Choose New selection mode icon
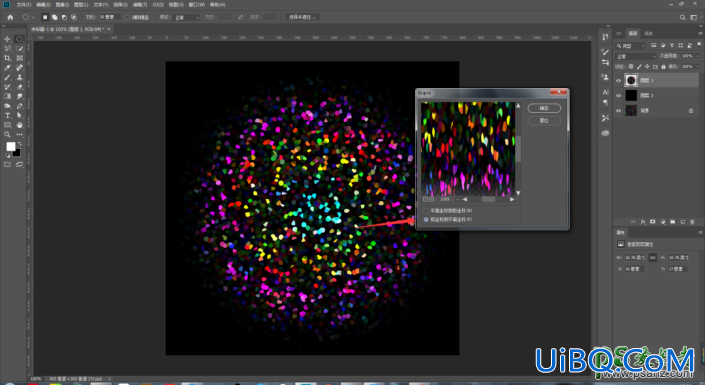This screenshot has width=705, height=385. coord(45,17)
